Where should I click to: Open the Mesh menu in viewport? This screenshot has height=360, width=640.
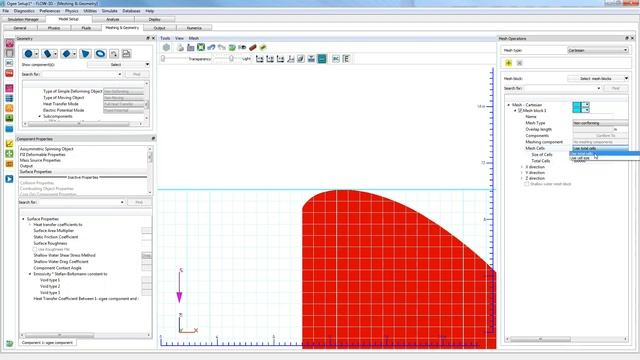(x=194, y=38)
